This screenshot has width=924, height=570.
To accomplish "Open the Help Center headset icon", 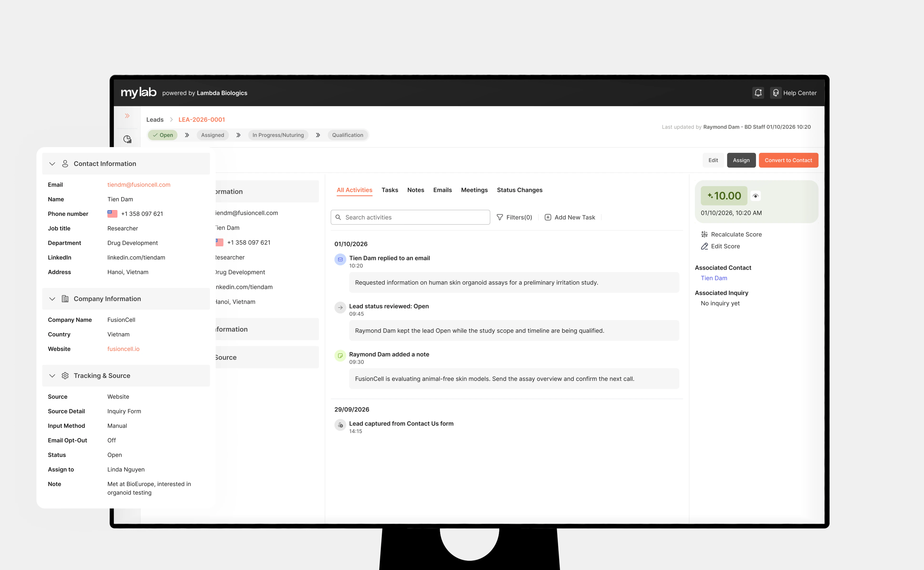I will tap(776, 93).
